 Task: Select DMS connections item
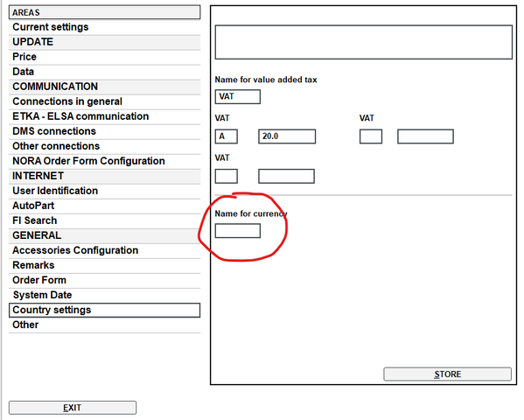click(x=104, y=131)
